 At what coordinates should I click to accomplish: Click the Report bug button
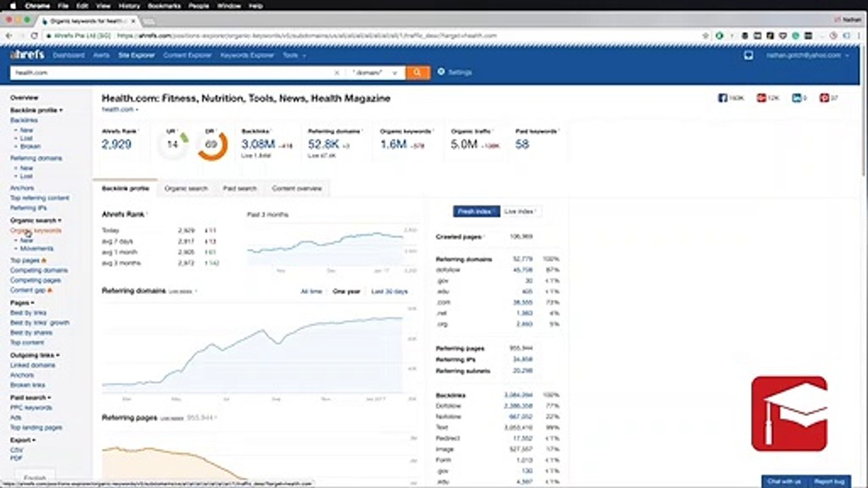(829, 481)
